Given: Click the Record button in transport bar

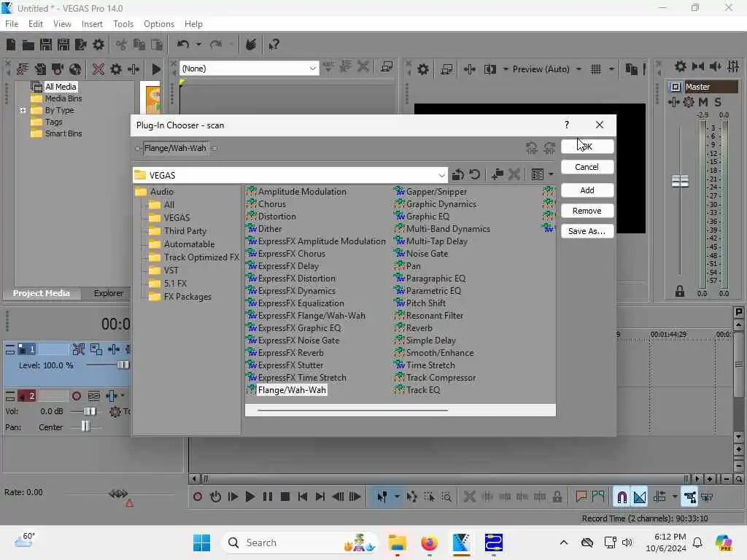Looking at the screenshot, I should tap(198, 497).
